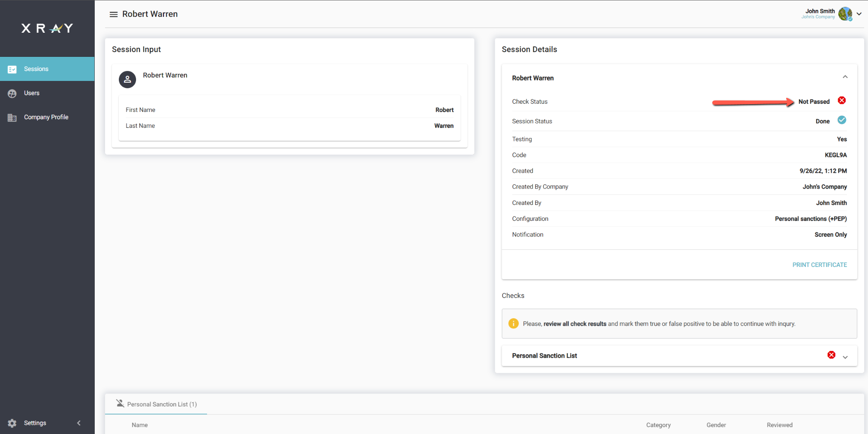The image size is (868, 434).
Task: Expand the Personal Sanction List check
Action: 845,357
